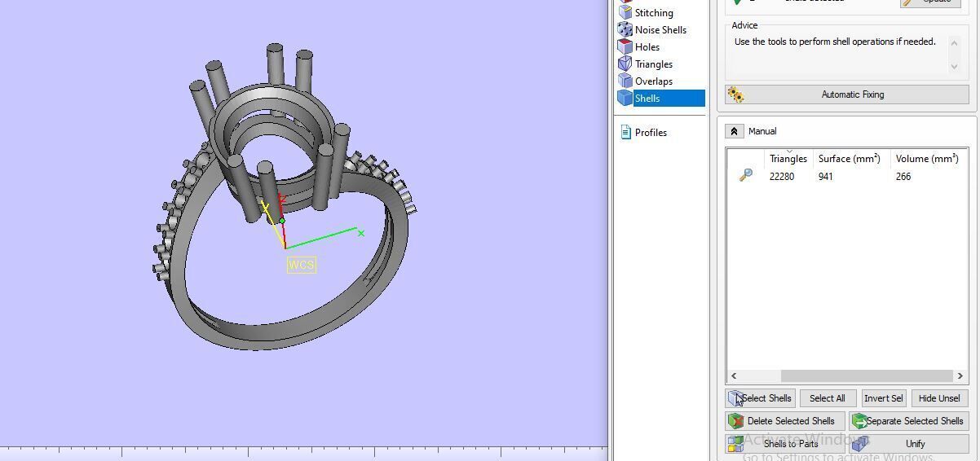Click the Overlaps cube icon
Screen dimensions: 980x461
click(625, 81)
